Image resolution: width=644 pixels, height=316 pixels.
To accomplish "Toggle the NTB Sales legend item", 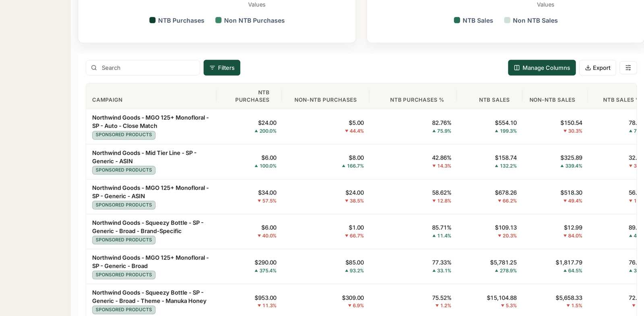I will [473, 21].
